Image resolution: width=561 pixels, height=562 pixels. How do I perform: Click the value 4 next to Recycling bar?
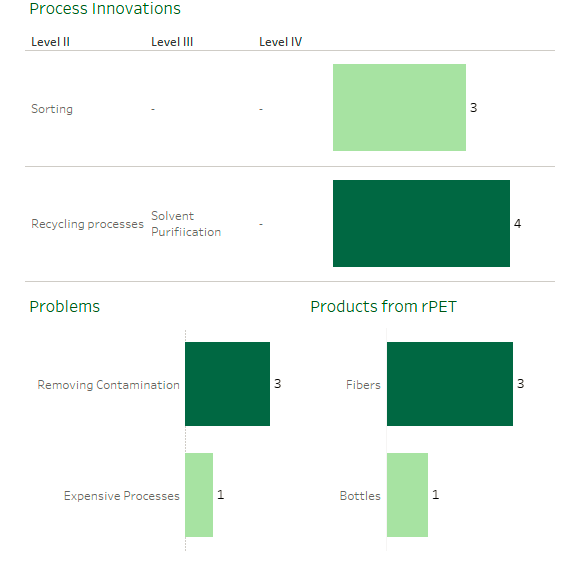click(517, 224)
